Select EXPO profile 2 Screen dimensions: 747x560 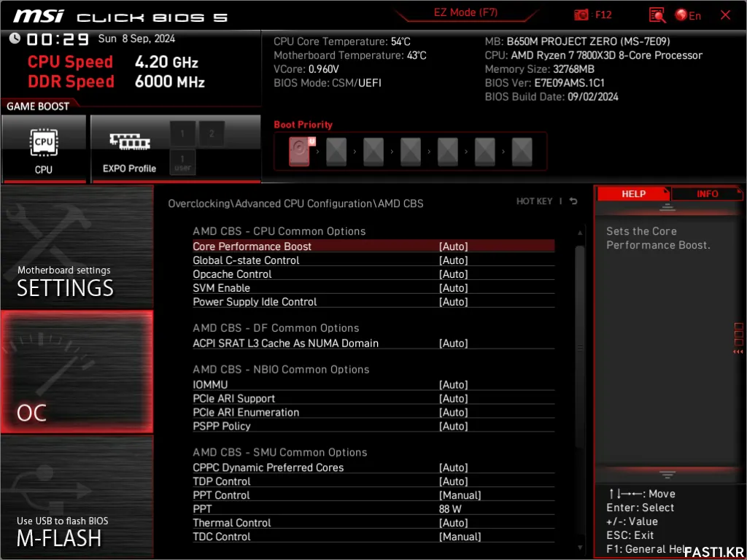(212, 134)
